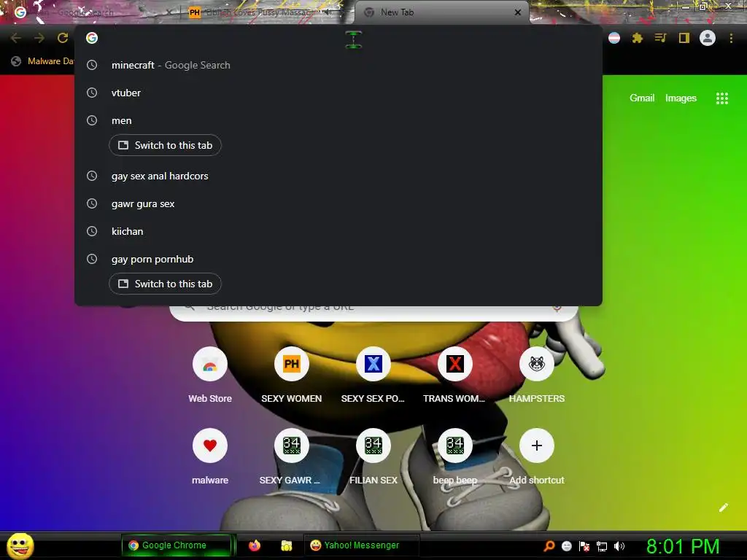Go back to the previous page
Screen dimensions: 747x560
[16, 38]
